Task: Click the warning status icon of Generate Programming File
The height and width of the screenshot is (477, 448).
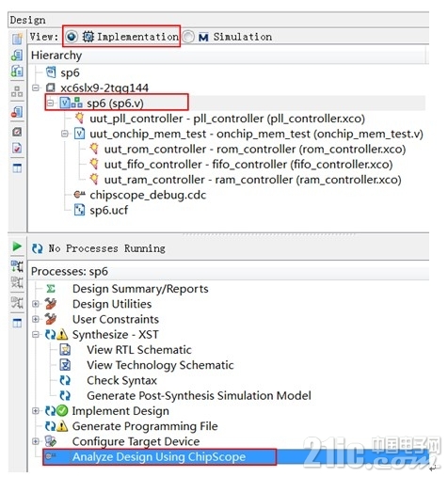Action: point(62,426)
